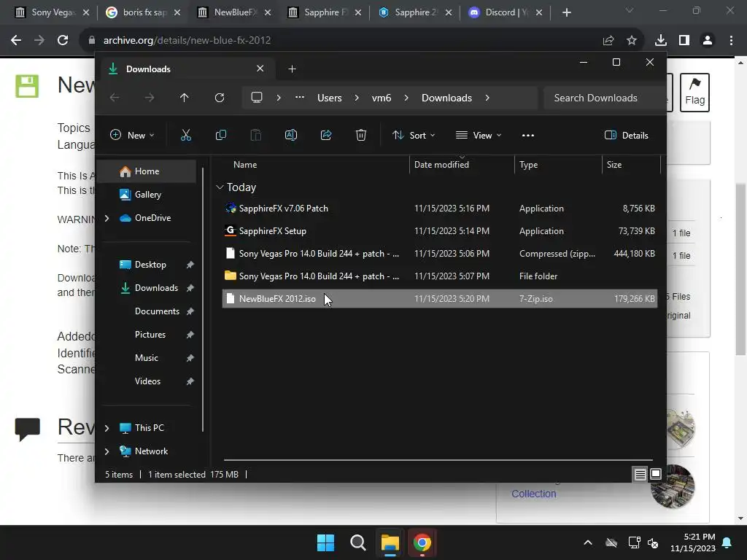Expand chevron after Downloads in address bar
The height and width of the screenshot is (560, 747).
(487, 98)
